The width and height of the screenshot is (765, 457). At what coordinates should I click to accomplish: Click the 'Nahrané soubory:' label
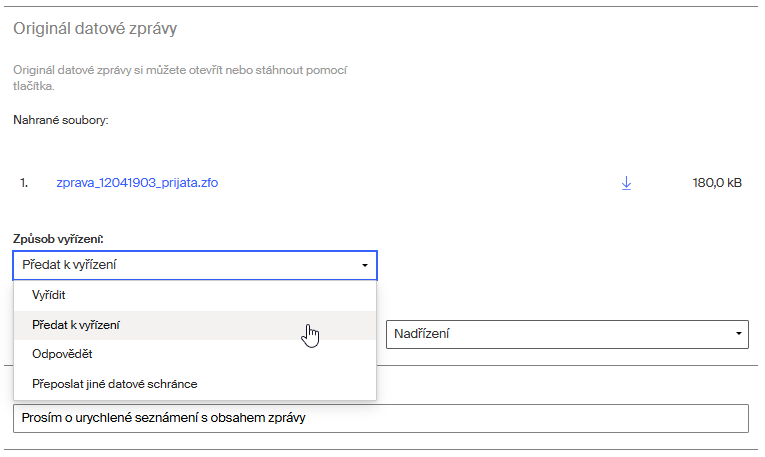coord(60,120)
